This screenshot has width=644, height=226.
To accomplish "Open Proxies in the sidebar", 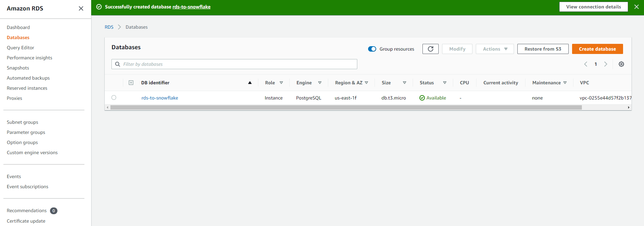I will click(x=15, y=98).
